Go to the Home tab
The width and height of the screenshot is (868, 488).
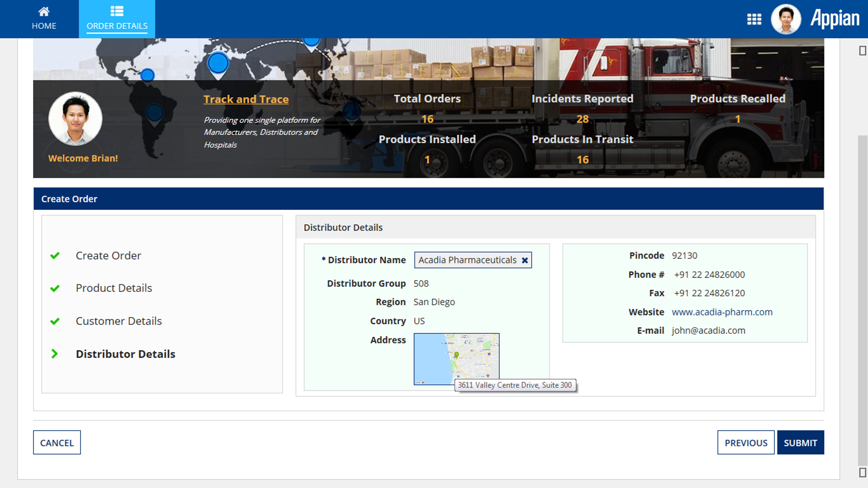coord(44,19)
